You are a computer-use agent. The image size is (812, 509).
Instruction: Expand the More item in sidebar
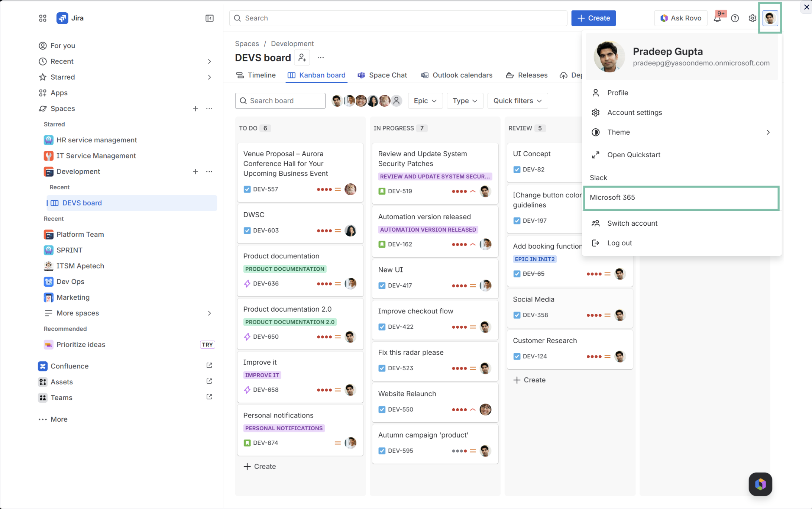pos(54,419)
